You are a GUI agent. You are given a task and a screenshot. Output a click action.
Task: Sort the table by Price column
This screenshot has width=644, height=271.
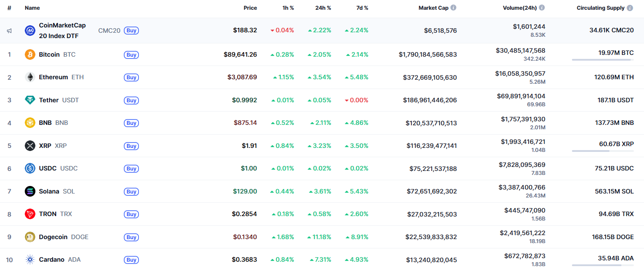[x=250, y=8]
